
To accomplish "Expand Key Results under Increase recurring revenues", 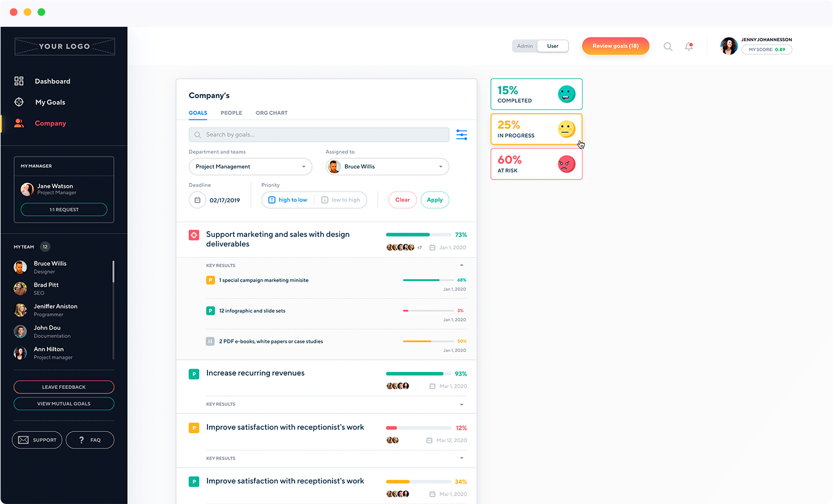I will 461,404.
